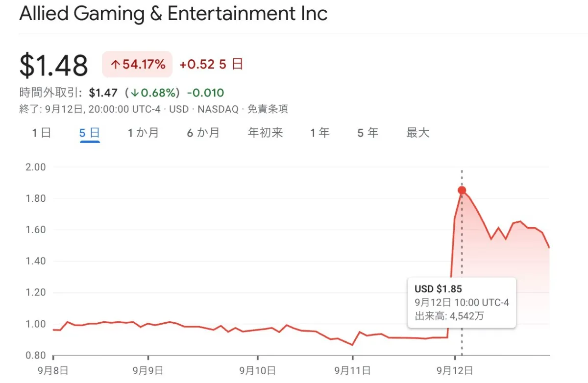
Task: Click the Allied Gaming & Entertainment Inc title
Action: click(173, 13)
